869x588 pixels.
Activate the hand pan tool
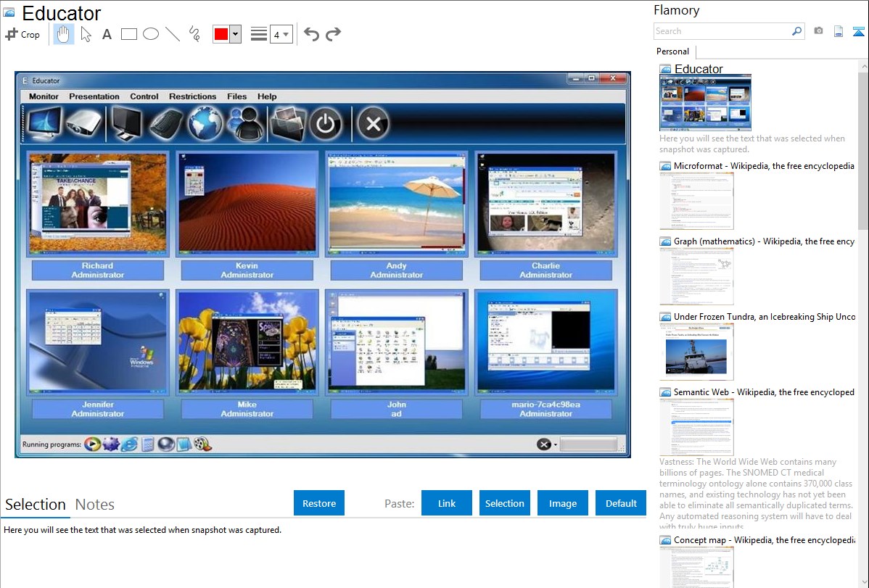pyautogui.click(x=64, y=34)
